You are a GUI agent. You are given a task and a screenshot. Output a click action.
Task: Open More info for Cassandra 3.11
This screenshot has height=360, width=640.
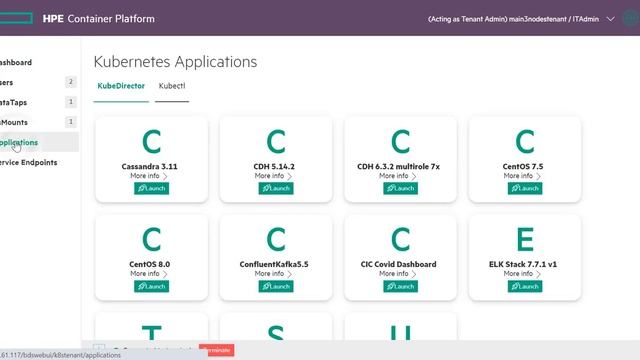pyautogui.click(x=149, y=176)
